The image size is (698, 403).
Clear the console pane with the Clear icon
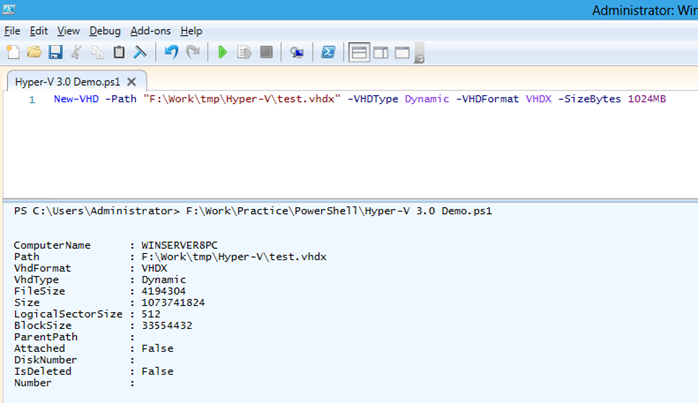140,52
